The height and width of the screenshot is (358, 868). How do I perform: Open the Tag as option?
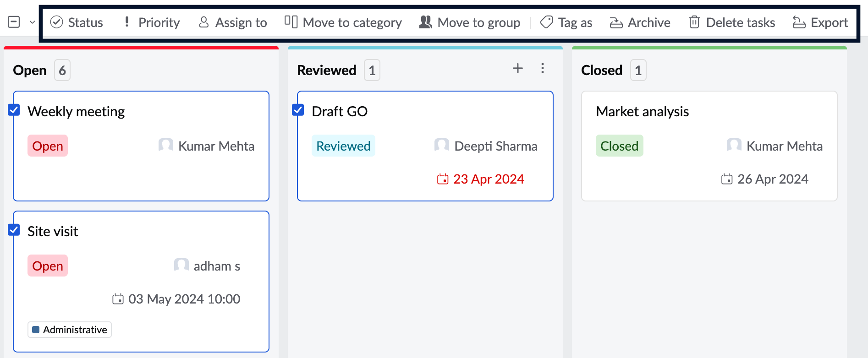[x=566, y=22]
